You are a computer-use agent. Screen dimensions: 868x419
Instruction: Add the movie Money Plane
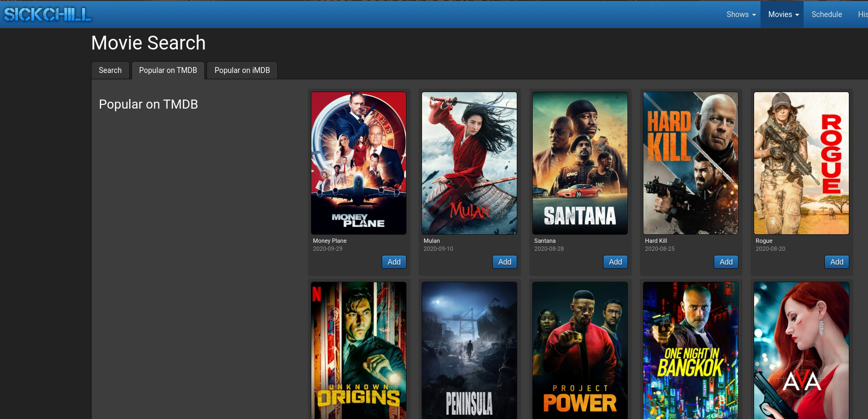tap(394, 262)
